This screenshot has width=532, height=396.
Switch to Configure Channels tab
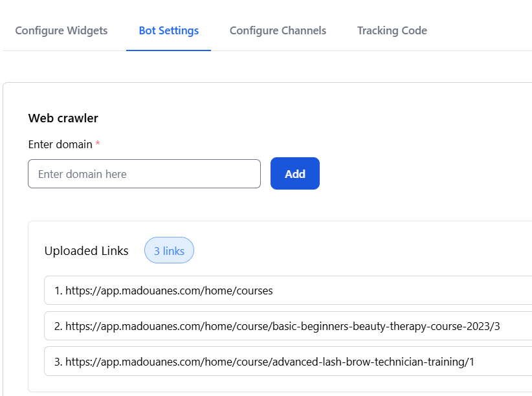pos(278,30)
